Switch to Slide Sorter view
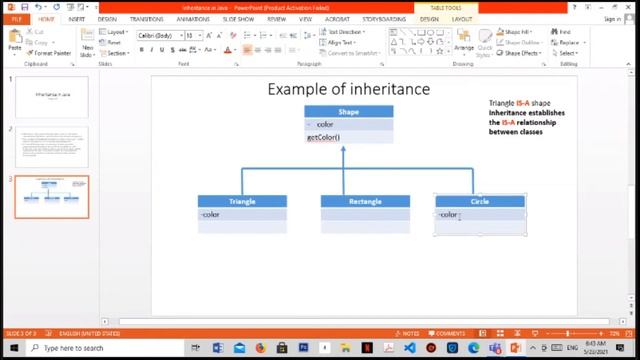The width and height of the screenshot is (640, 360). 500,333
